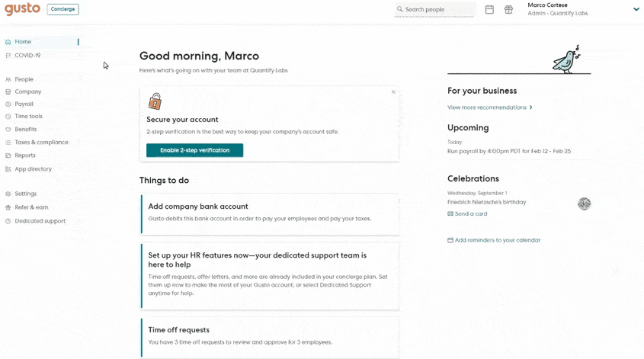Open Benefits menu item

[x=25, y=130]
